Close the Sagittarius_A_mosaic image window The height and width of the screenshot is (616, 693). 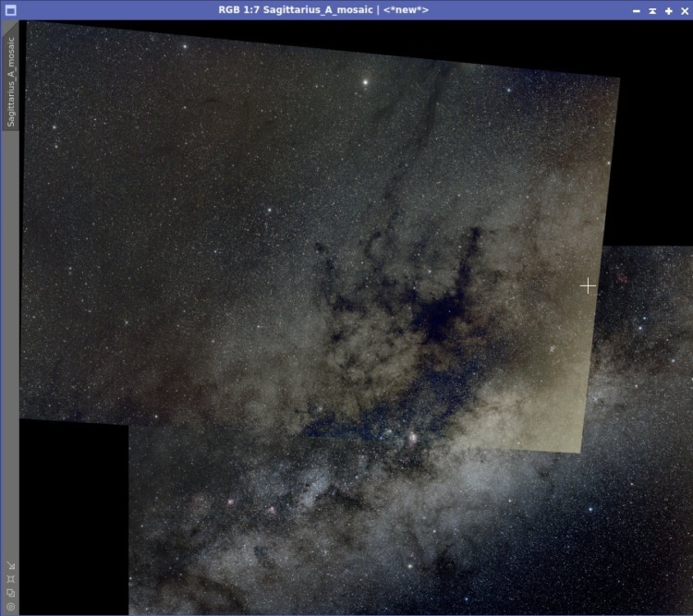pos(685,10)
